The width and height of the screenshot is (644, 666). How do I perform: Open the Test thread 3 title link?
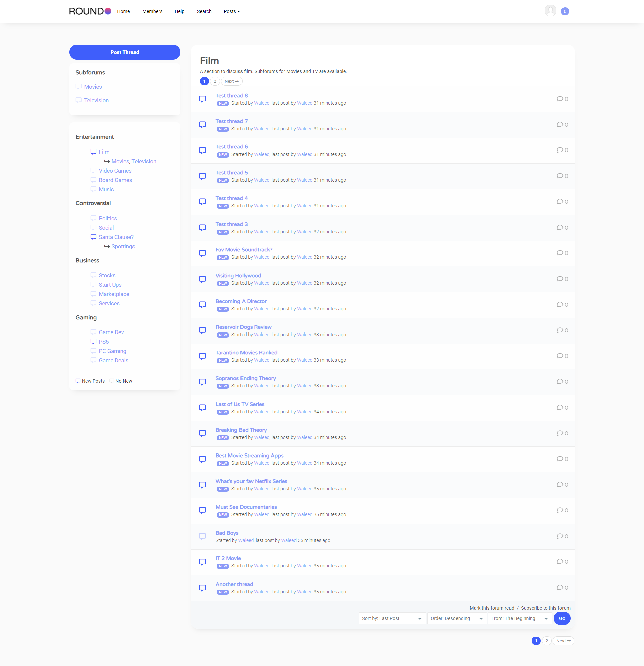231,224
